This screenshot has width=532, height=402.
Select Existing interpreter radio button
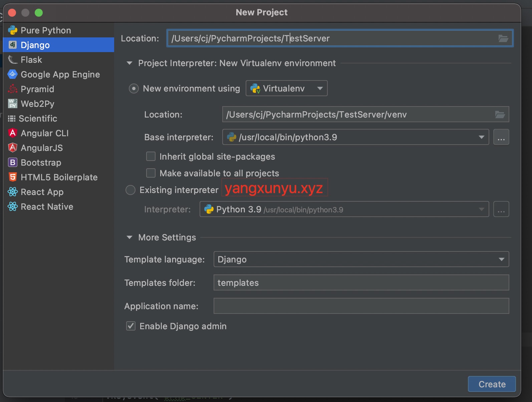pyautogui.click(x=130, y=190)
